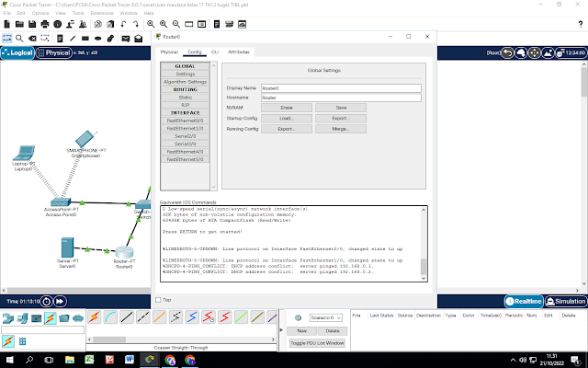Click Server0 device in the workspace

[x=67, y=247]
